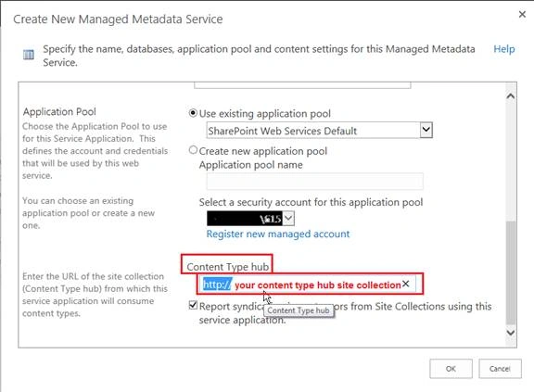
Task: Click the service icon beside the description text
Action: click(29, 55)
